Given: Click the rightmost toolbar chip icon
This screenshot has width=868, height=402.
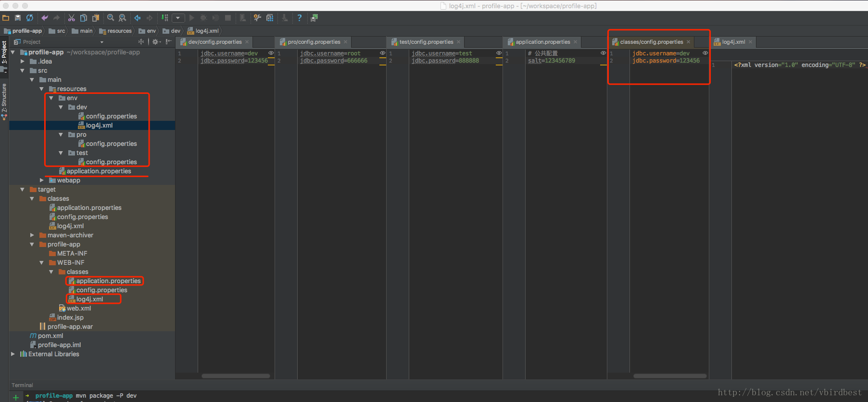Looking at the screenshot, I should point(314,18).
